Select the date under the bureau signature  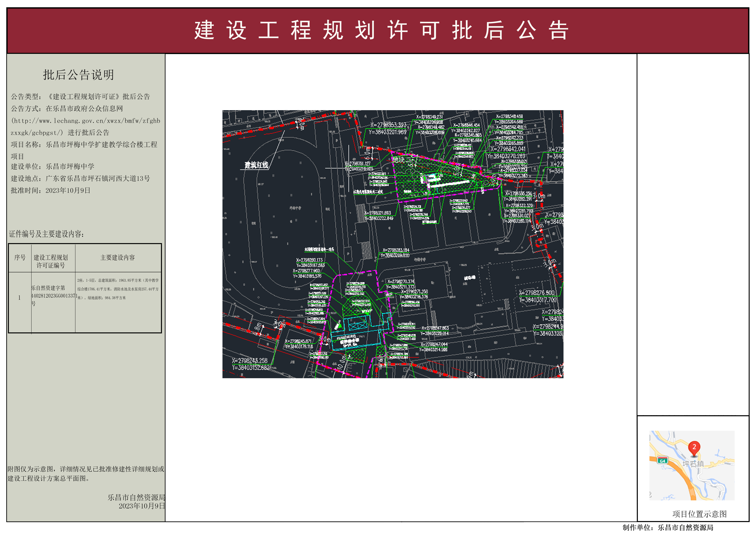pos(142,506)
